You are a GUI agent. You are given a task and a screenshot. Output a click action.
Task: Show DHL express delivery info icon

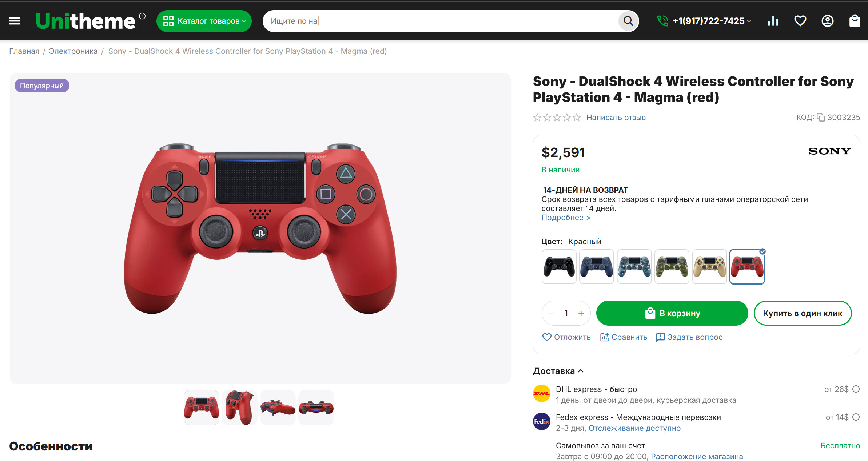[x=856, y=389]
